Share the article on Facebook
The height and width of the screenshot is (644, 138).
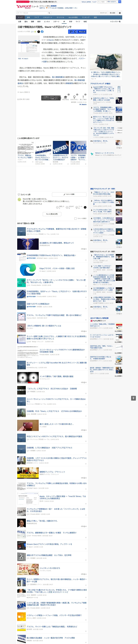point(42,32)
